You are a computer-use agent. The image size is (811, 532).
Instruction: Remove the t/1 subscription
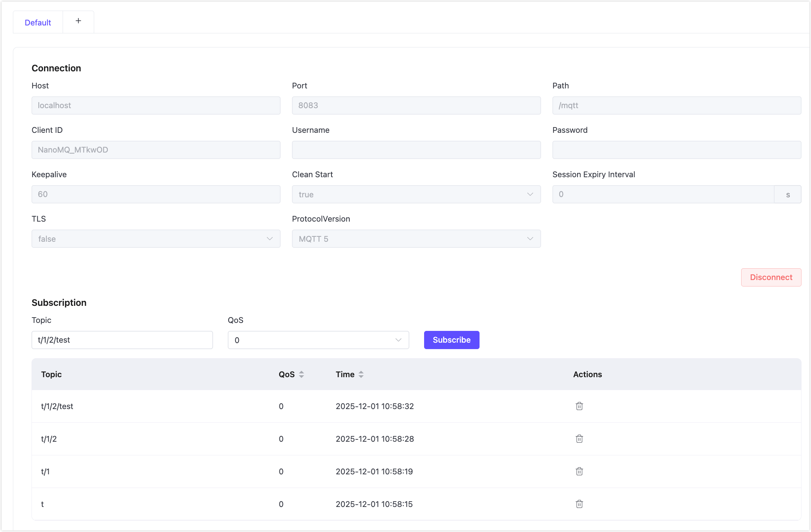pos(579,471)
